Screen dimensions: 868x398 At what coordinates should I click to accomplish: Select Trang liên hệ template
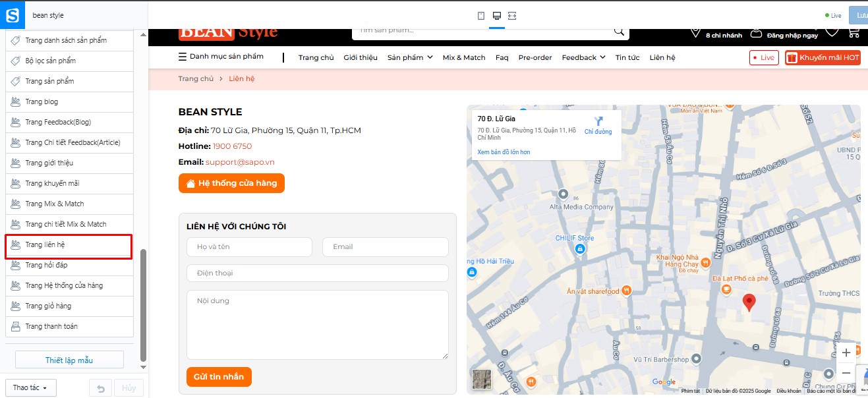[x=69, y=244]
